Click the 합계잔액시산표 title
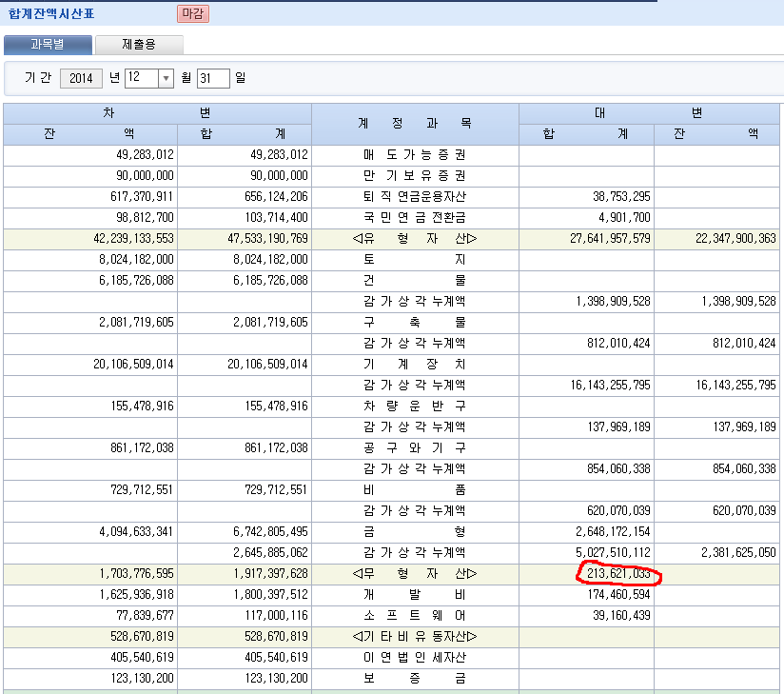Viewport: 784px width, 694px height. pos(51,14)
